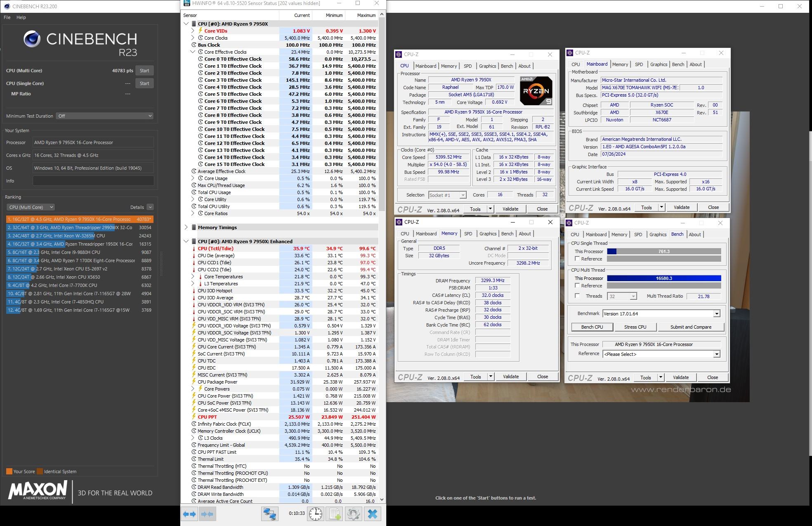812x526 pixels.
Task: Click clock icon beside Thermal Limit row
Action: point(194,459)
